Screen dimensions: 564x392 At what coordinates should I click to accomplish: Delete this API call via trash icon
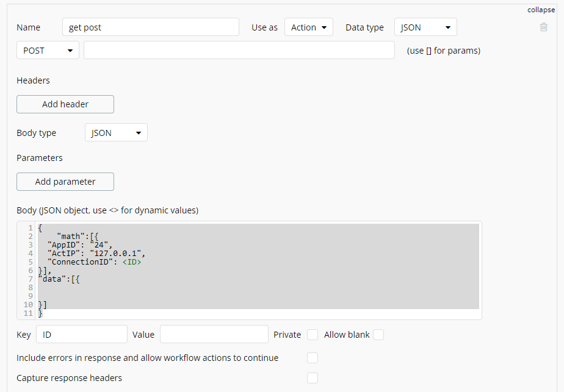[543, 27]
